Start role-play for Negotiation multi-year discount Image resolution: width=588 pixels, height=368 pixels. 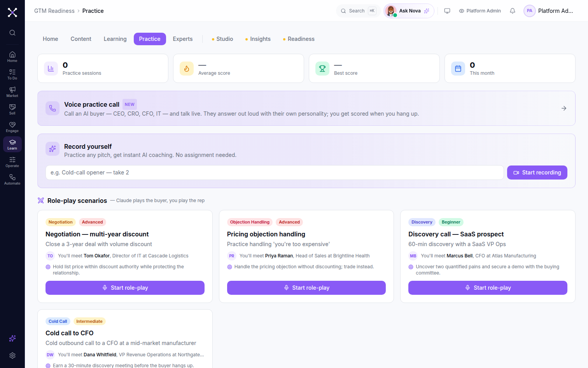tap(125, 288)
